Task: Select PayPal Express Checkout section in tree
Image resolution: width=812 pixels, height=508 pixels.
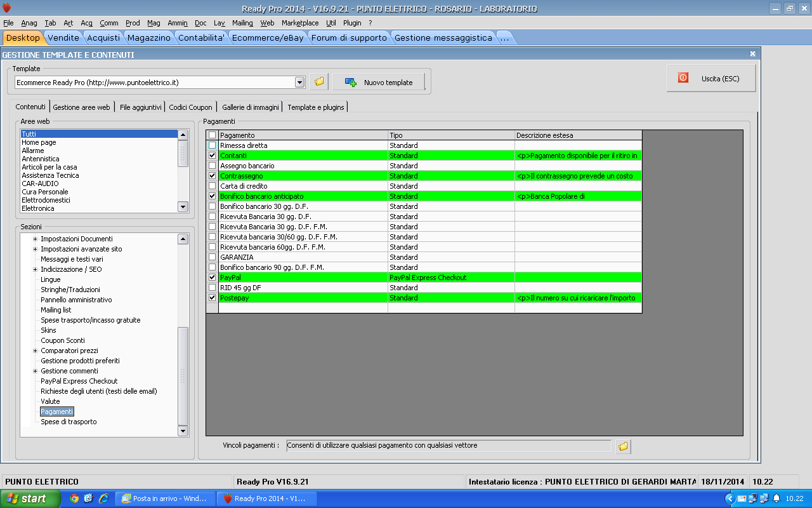Action: pos(79,381)
